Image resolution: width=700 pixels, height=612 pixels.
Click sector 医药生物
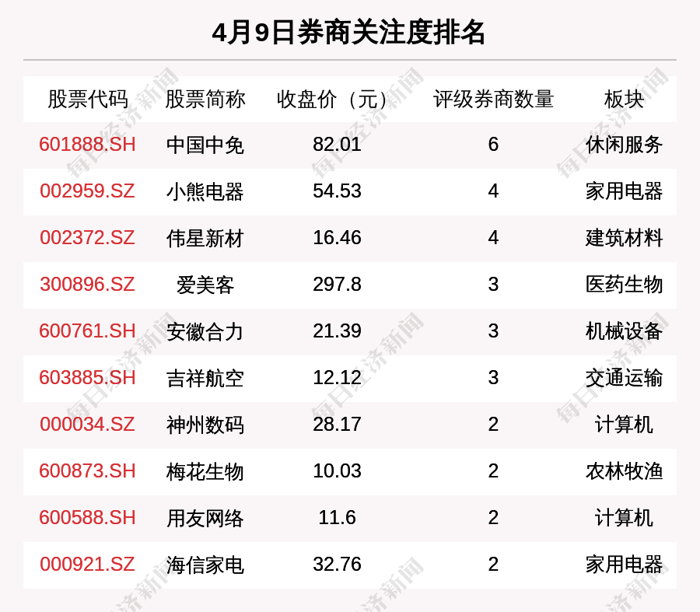coord(624,285)
